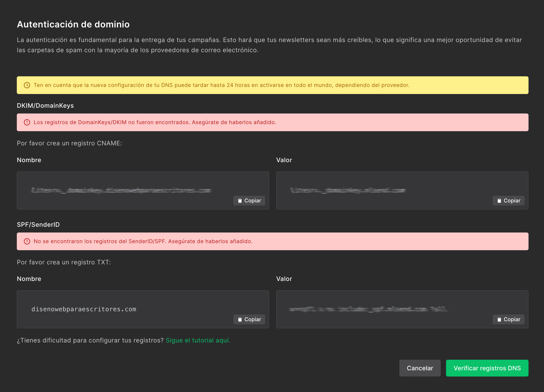Viewport: 544px width, 392px height.
Task: Click the SPF/SenderID heading
Action: pos(38,225)
